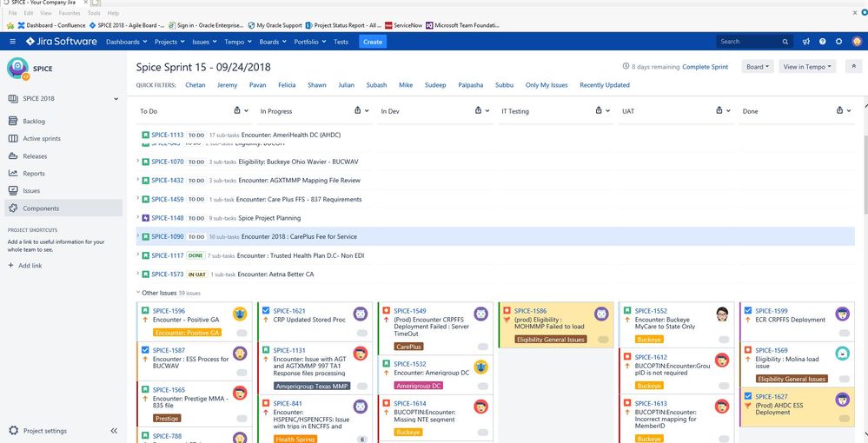This screenshot has height=443, width=868.
Task: Open the administration gear icon
Action: [x=838, y=42]
